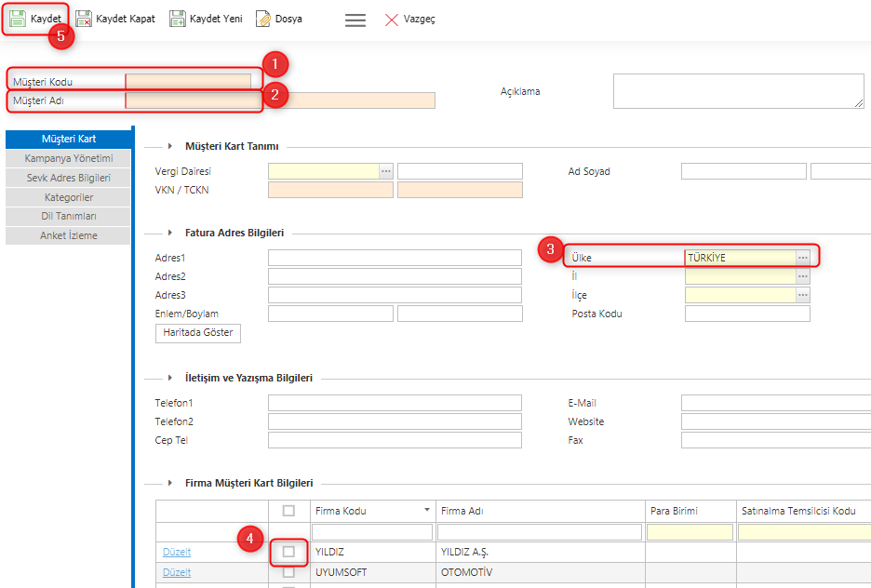Switch to Kampanya Yönetimi tab
The height and width of the screenshot is (588, 871).
69,158
